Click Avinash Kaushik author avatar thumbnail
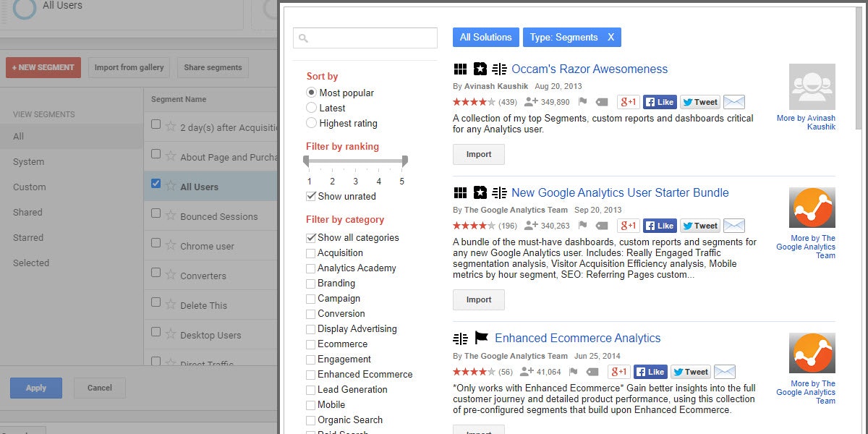The width and height of the screenshot is (868, 434). [x=812, y=87]
